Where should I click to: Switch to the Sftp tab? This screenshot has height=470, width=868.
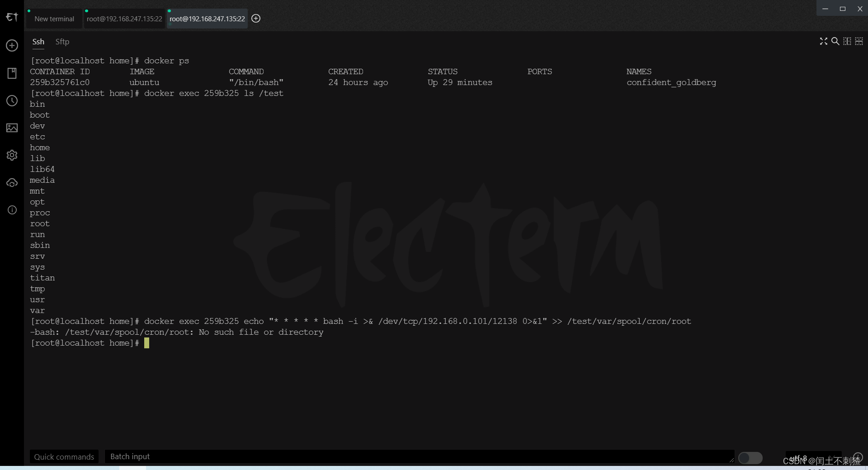62,42
